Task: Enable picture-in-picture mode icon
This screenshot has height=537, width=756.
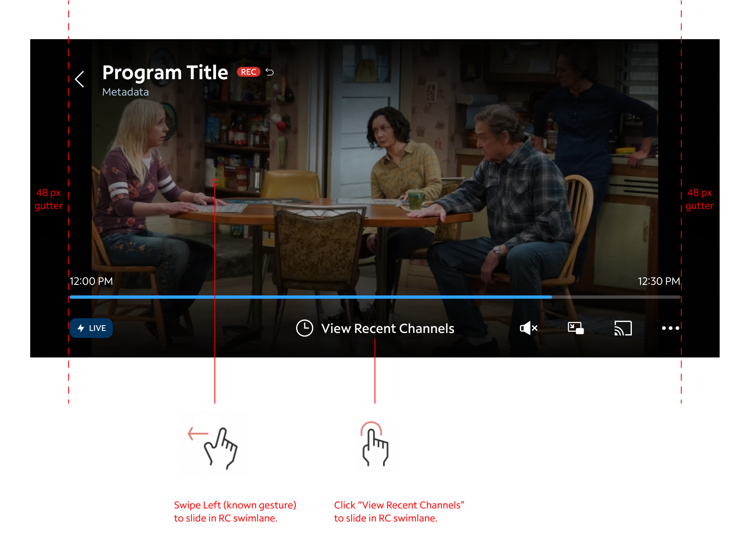Action: pyautogui.click(x=576, y=328)
